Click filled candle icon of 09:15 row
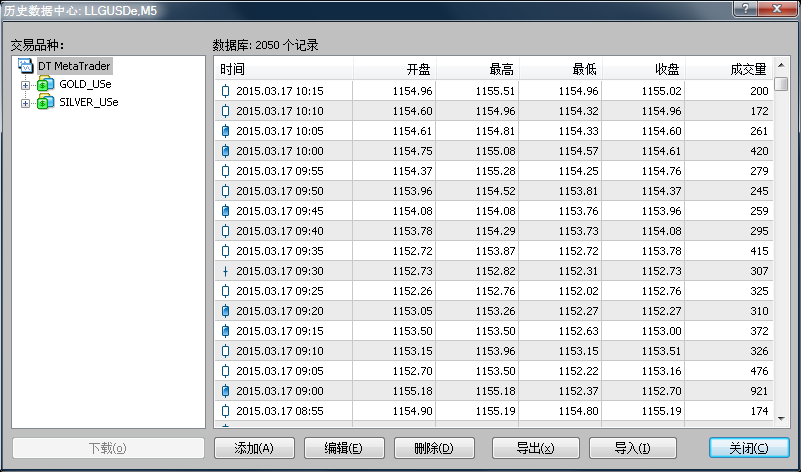 [x=225, y=331]
